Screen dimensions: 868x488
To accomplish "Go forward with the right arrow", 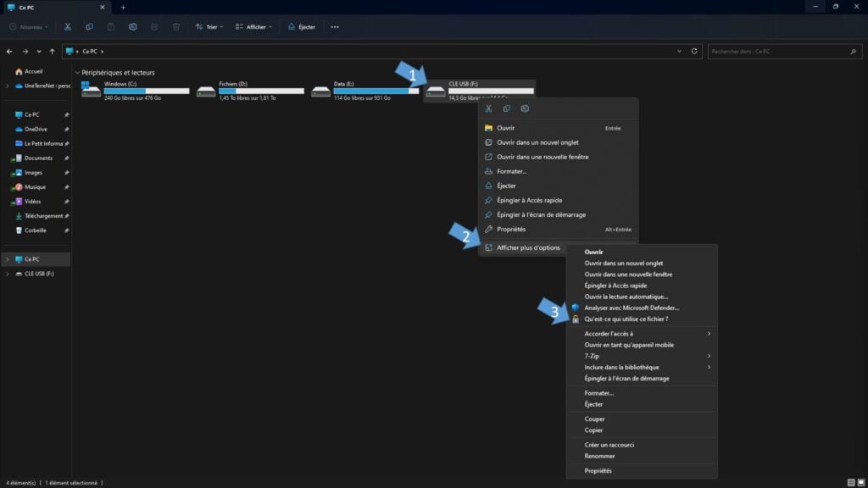I will pos(25,51).
